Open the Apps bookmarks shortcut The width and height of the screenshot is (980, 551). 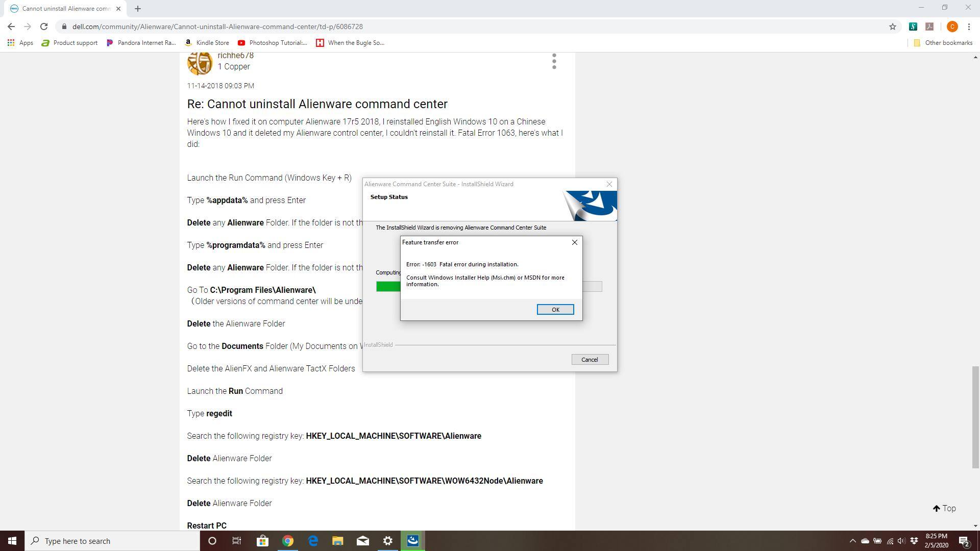click(x=20, y=43)
